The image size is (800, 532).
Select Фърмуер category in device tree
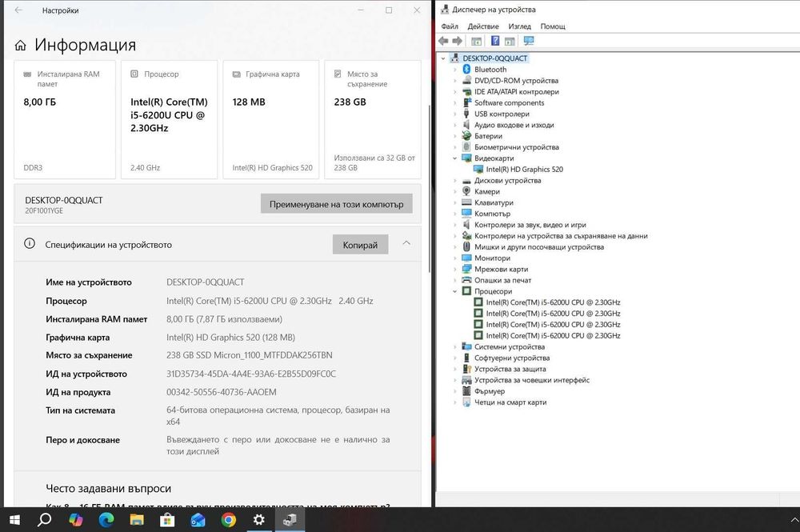(490, 391)
